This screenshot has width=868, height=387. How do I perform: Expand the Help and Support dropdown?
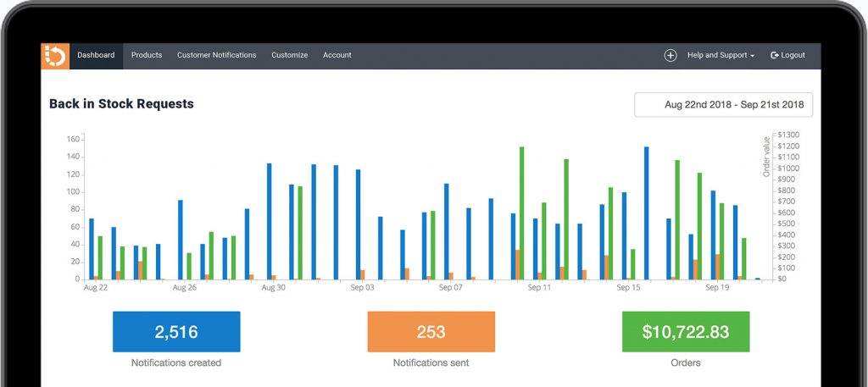721,56
